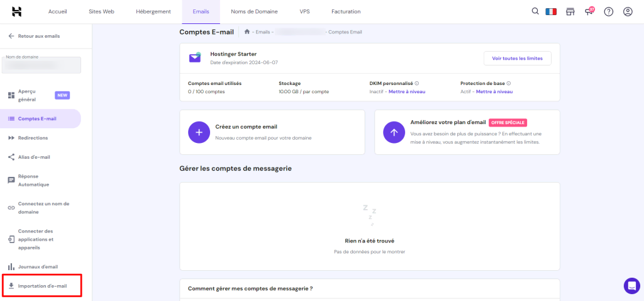Open Importation d'e-mail in sidebar
Image resolution: width=644 pixels, height=301 pixels.
pyautogui.click(x=42, y=286)
